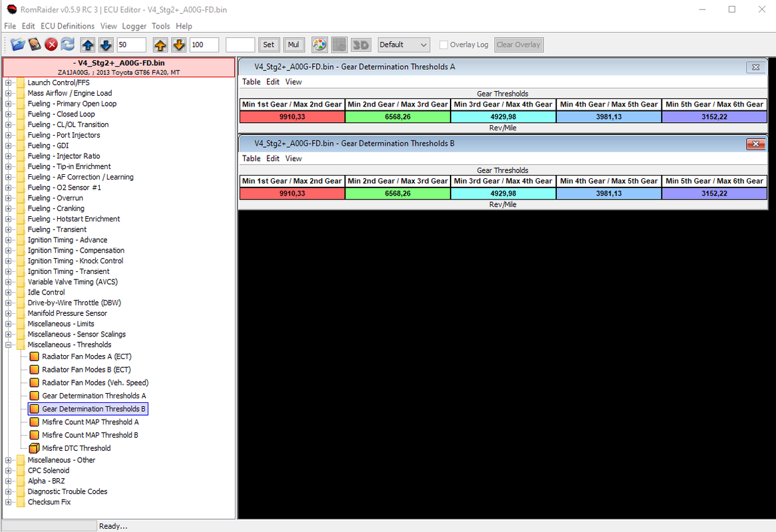Click the orange up arrow coarse increment
This screenshot has width=776, height=532.
(x=160, y=45)
